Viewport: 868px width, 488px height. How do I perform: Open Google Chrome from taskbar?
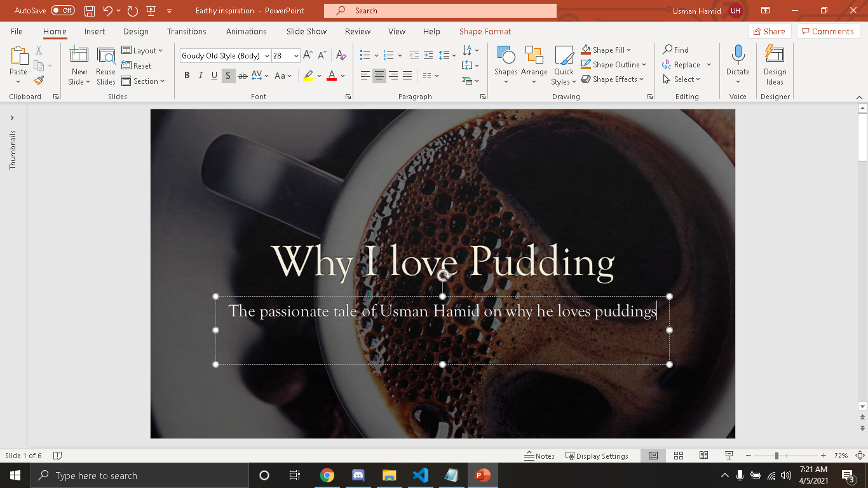pos(327,475)
